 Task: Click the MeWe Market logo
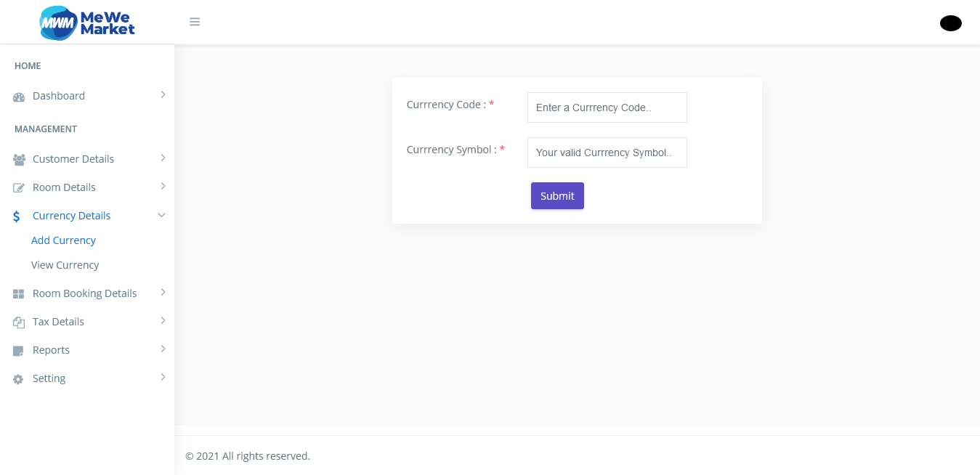tap(87, 23)
